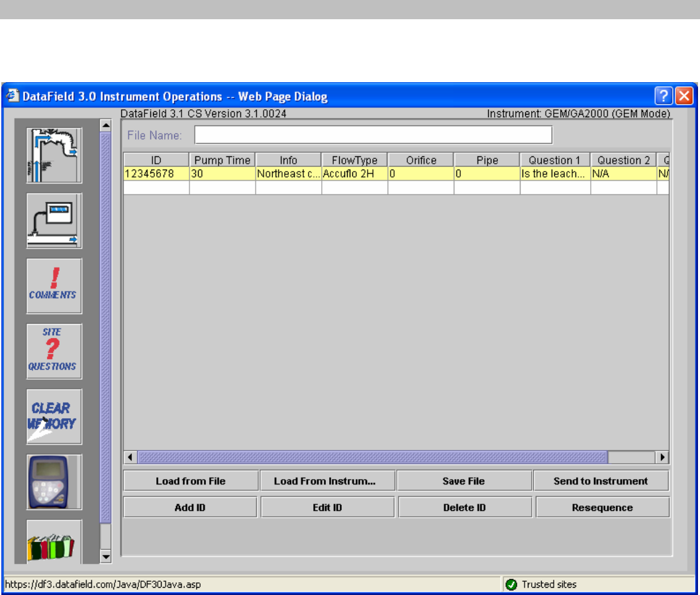Click DataField 3.1 CS Version text
The width and height of the screenshot is (700, 595).
click(203, 113)
